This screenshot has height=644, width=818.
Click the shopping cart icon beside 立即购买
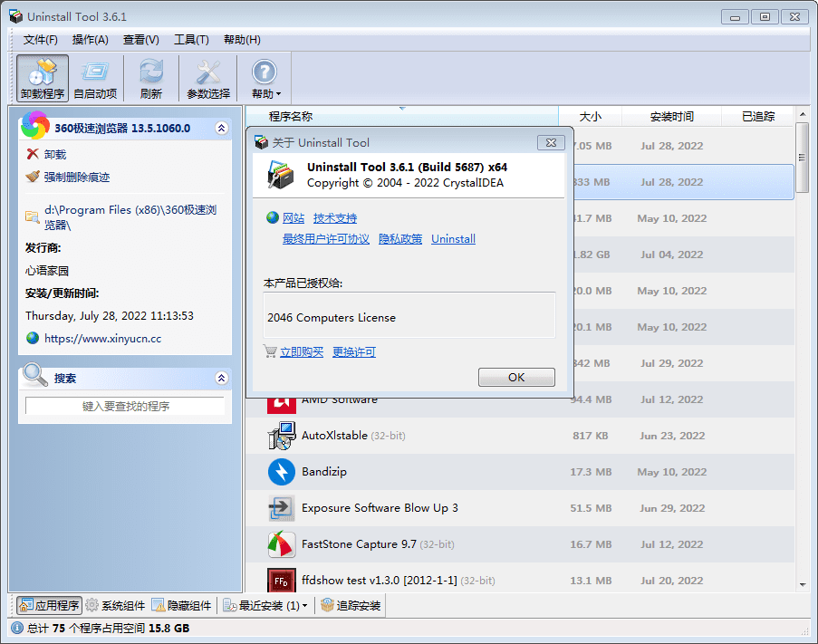[x=270, y=351]
